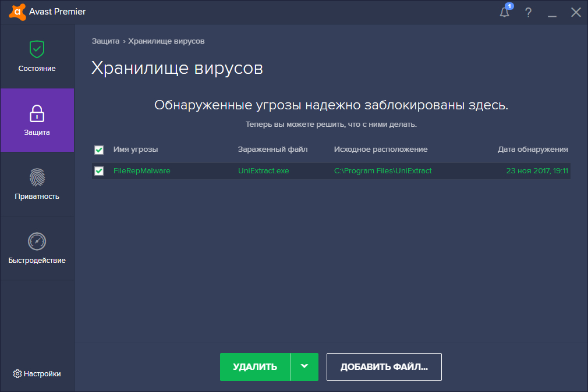This screenshot has width=588, height=392.
Task: Click the Performance gauge icon
Action: pyautogui.click(x=37, y=241)
